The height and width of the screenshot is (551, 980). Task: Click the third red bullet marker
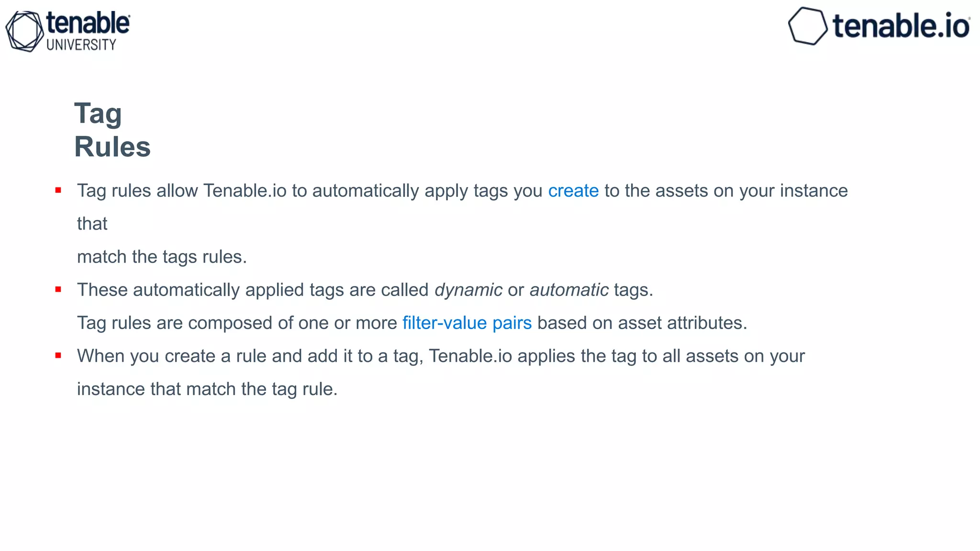[x=58, y=355]
